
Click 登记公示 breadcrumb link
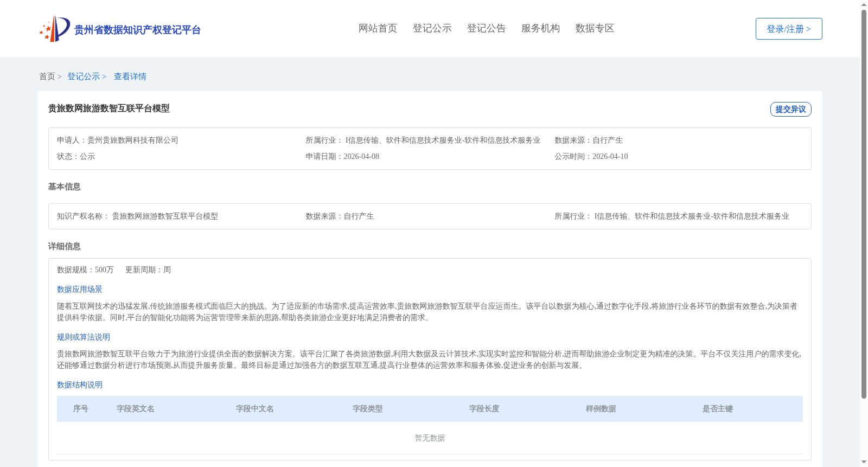click(x=84, y=76)
